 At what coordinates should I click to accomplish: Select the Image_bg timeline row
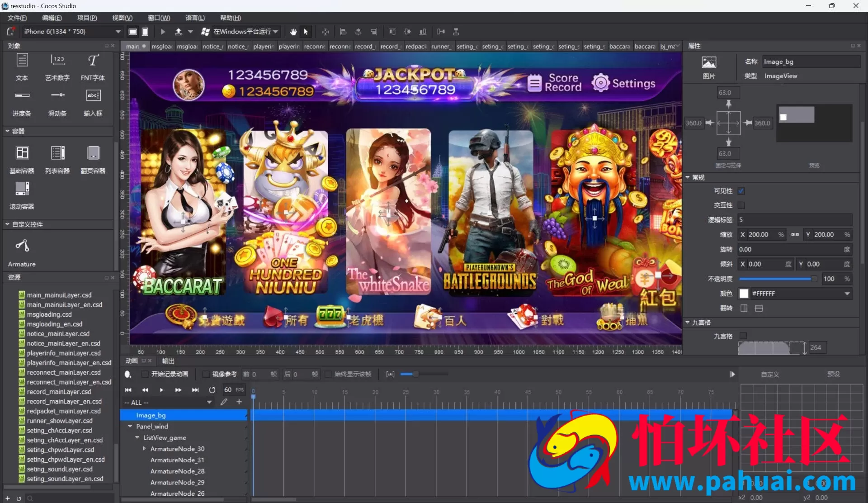click(184, 415)
